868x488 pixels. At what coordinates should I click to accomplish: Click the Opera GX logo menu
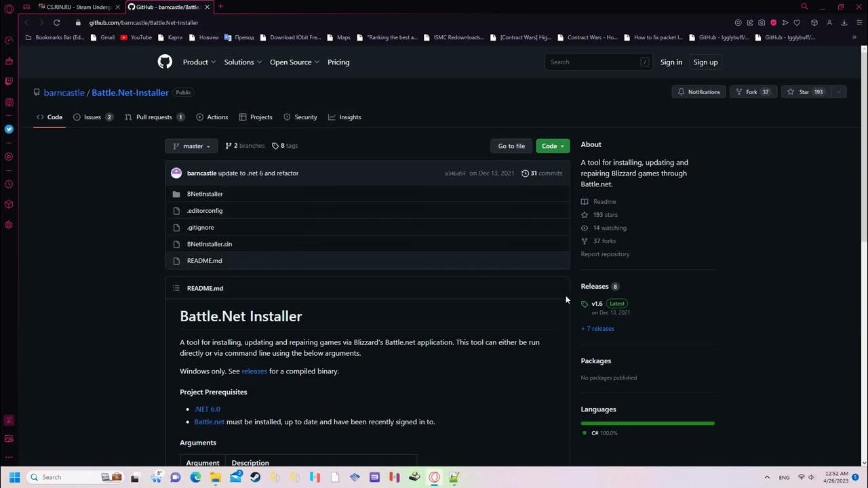[x=9, y=9]
